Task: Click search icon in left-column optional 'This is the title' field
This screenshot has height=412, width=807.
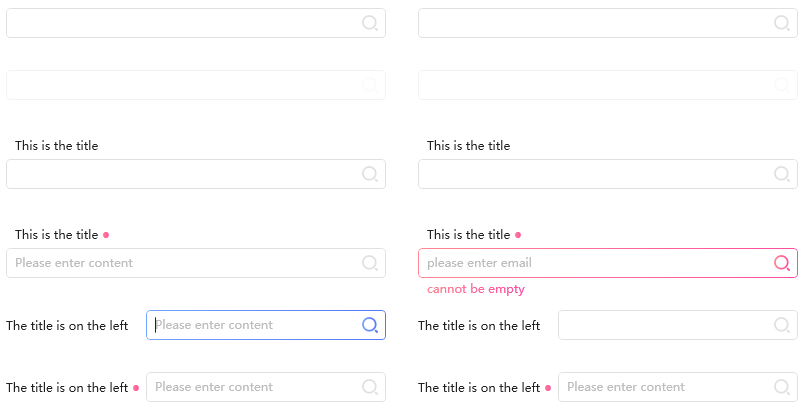Action: (x=370, y=174)
